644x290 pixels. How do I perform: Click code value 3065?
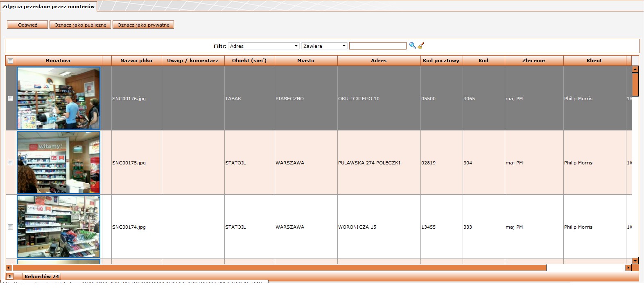(469, 99)
